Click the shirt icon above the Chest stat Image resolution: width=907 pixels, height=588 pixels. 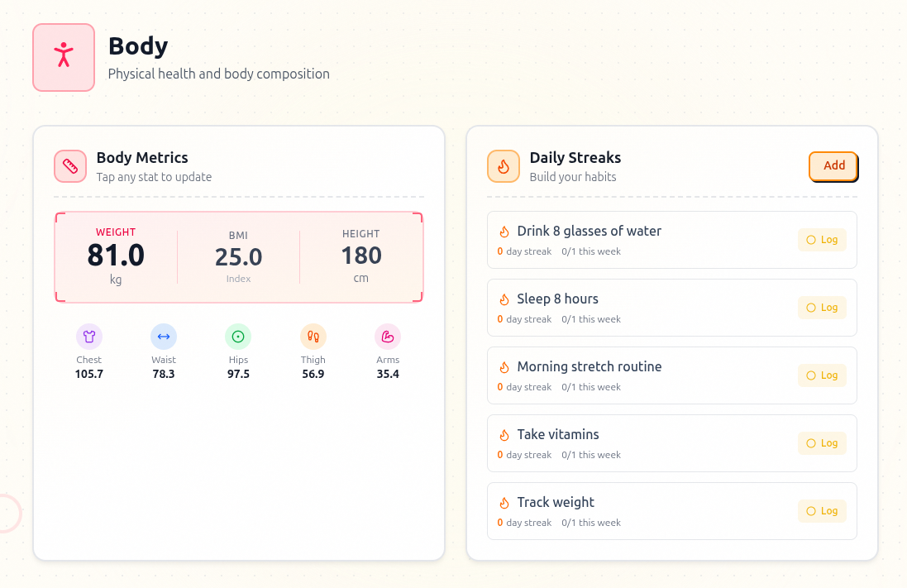[x=88, y=337]
